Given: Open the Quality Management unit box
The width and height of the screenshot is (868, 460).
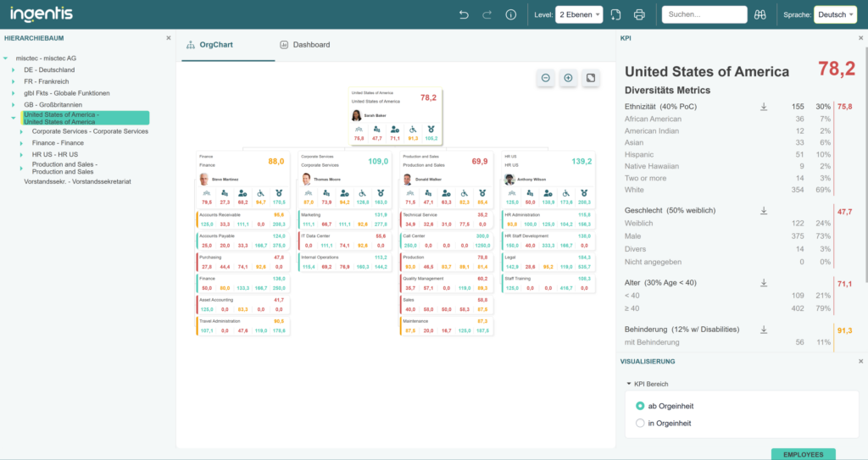Looking at the screenshot, I should coord(446,284).
